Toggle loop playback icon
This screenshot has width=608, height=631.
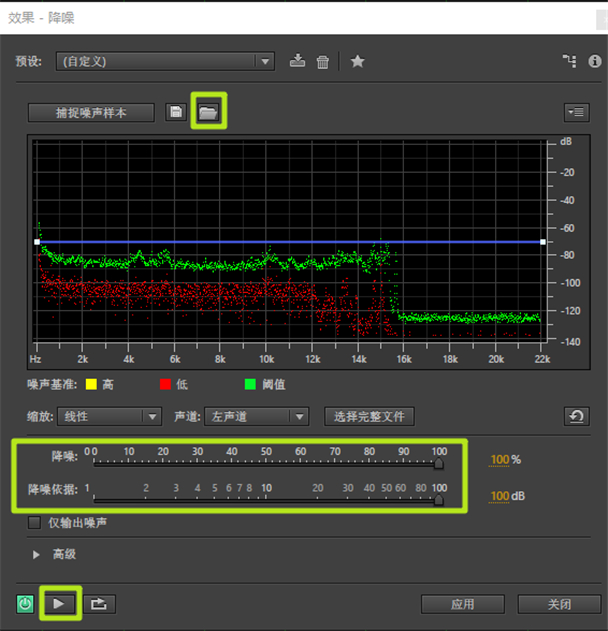pos(99,604)
